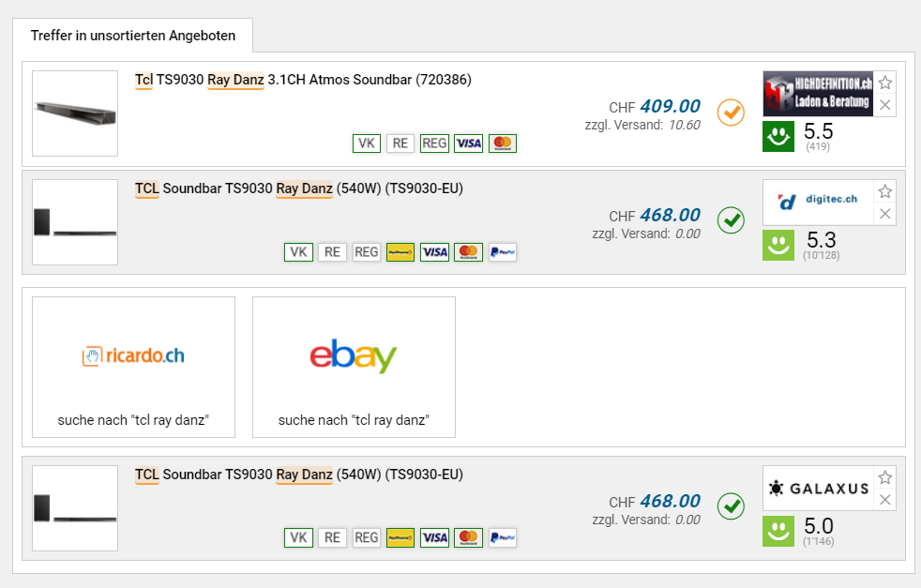Favorite the digitec.ch shop with star icon

pos(884,191)
